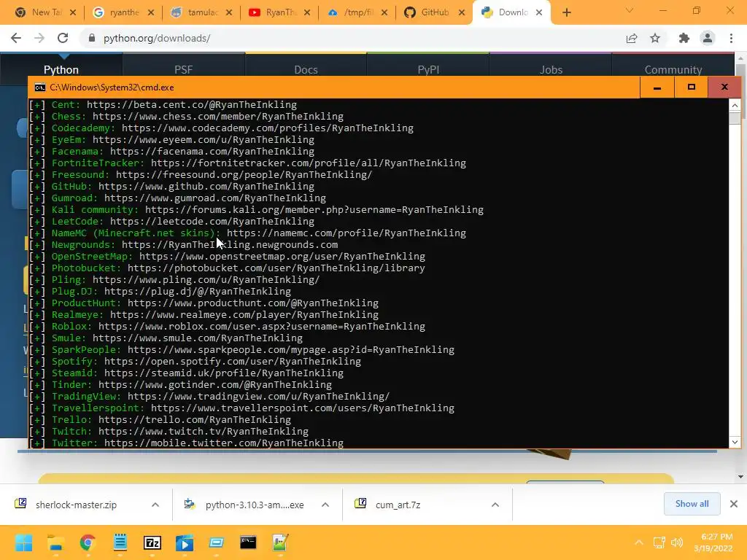Open the PSF menu on python.org
747x560 pixels.
click(x=183, y=69)
